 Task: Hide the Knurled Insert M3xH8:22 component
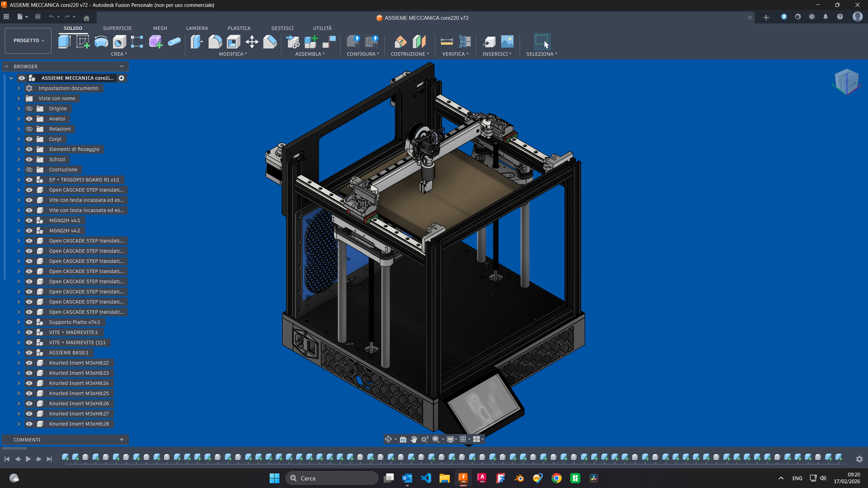click(x=29, y=363)
